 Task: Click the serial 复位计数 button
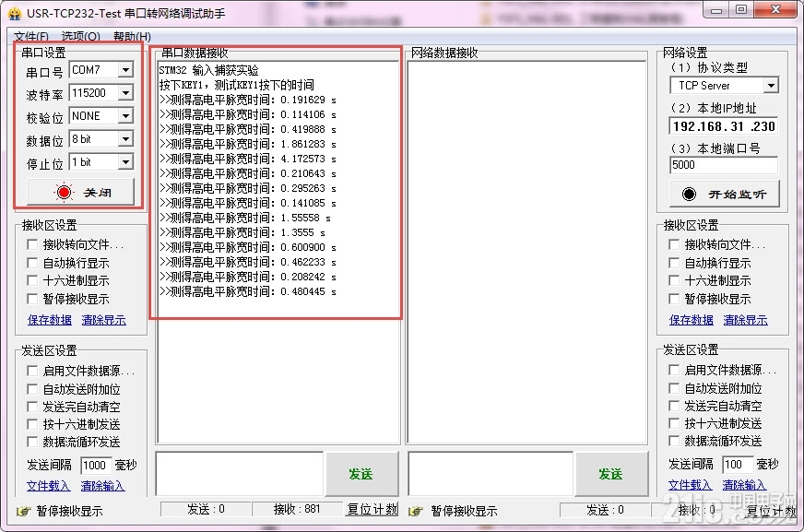pyautogui.click(x=372, y=509)
